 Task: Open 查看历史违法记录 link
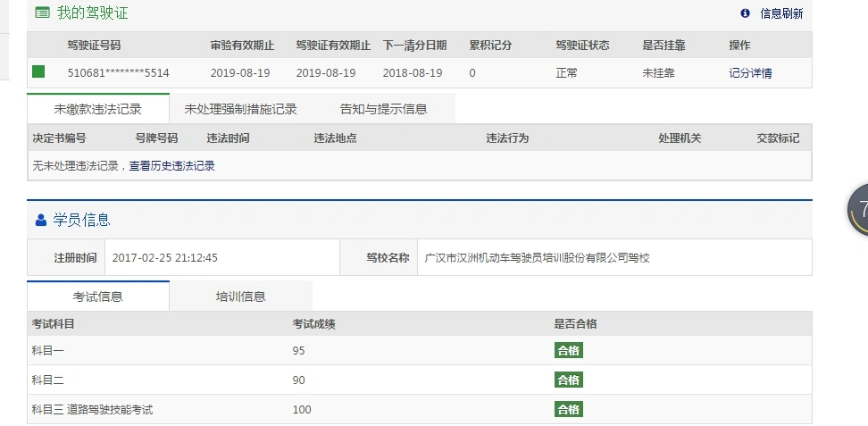click(x=172, y=165)
